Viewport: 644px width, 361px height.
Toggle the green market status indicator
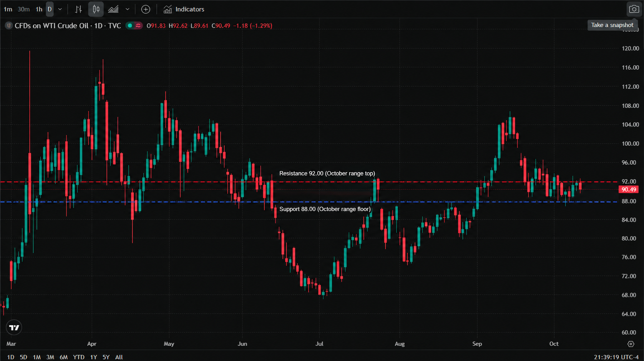tap(130, 26)
